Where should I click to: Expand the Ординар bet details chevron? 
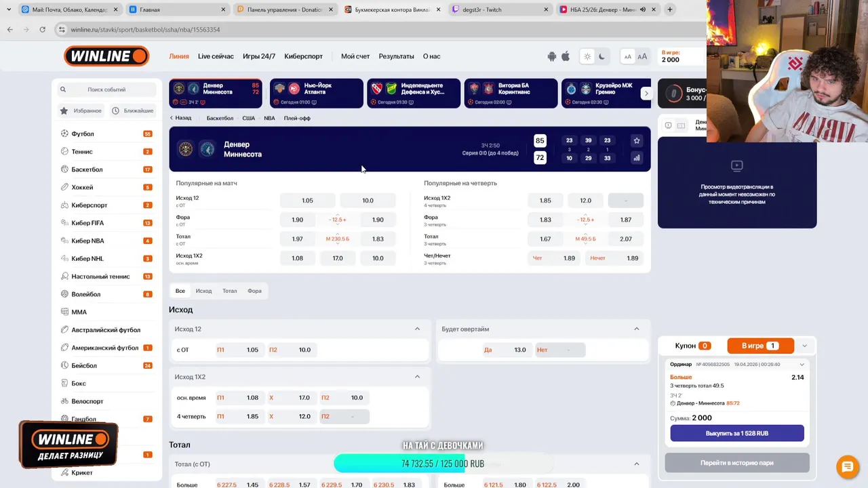coord(802,365)
